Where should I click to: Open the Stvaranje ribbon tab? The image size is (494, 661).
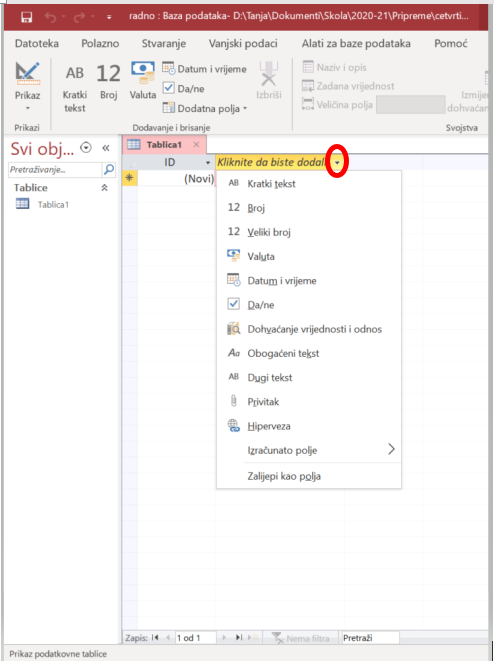164,43
